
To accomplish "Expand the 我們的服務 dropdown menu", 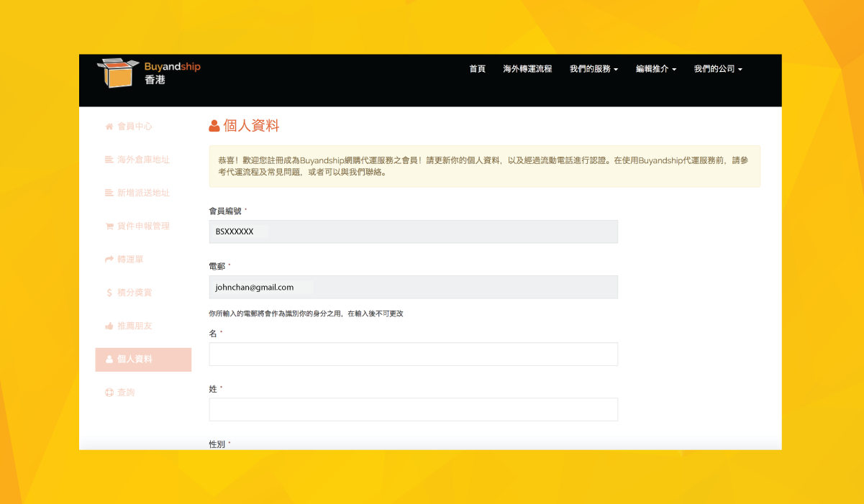I will pyautogui.click(x=594, y=69).
